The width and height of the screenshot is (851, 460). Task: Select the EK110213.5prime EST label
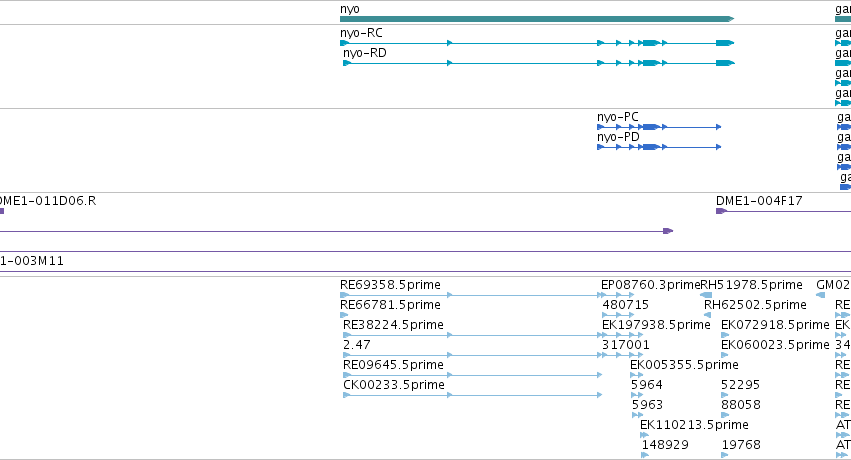pos(694,425)
